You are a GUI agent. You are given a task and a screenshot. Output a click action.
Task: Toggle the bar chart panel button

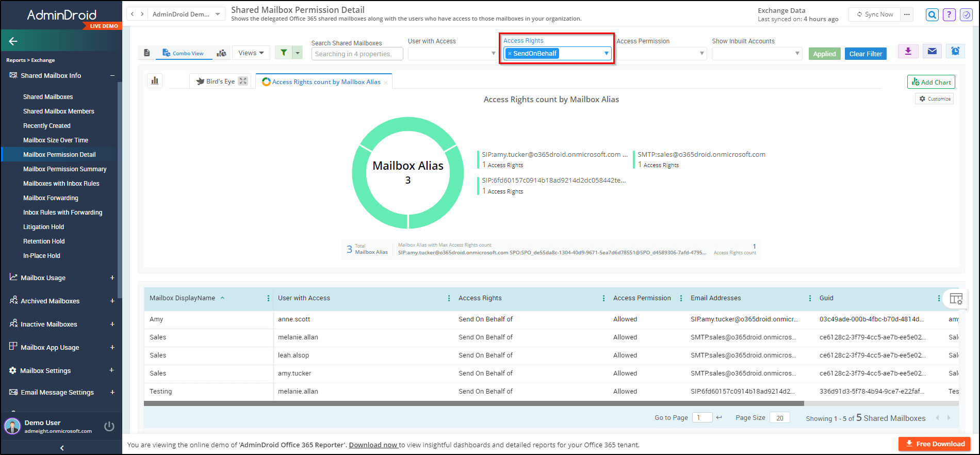(x=155, y=80)
